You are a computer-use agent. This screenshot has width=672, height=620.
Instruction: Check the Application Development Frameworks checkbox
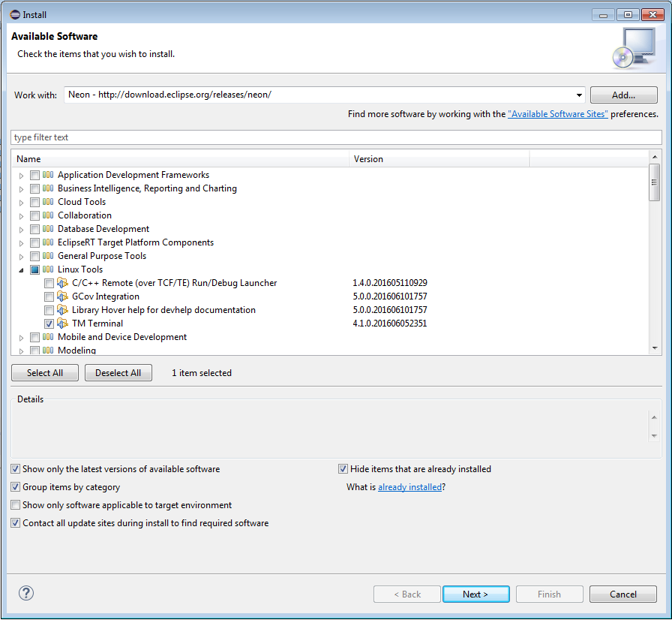click(x=34, y=175)
